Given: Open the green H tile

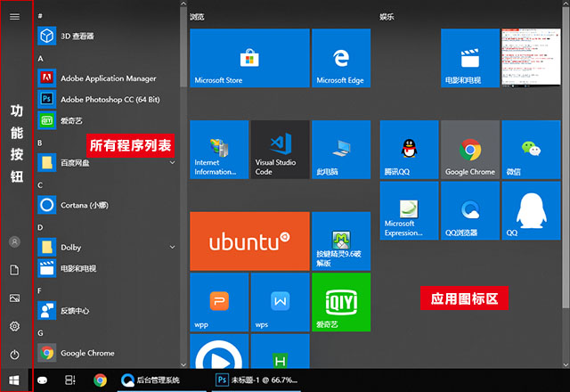Looking at the screenshot, I should click(x=281, y=351).
